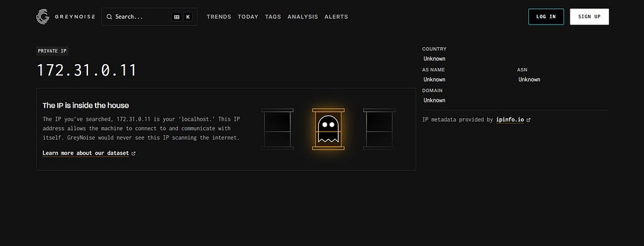This screenshot has height=246, width=644.
Task: Select the 172.31.0.11 IP heading
Action: (x=87, y=70)
